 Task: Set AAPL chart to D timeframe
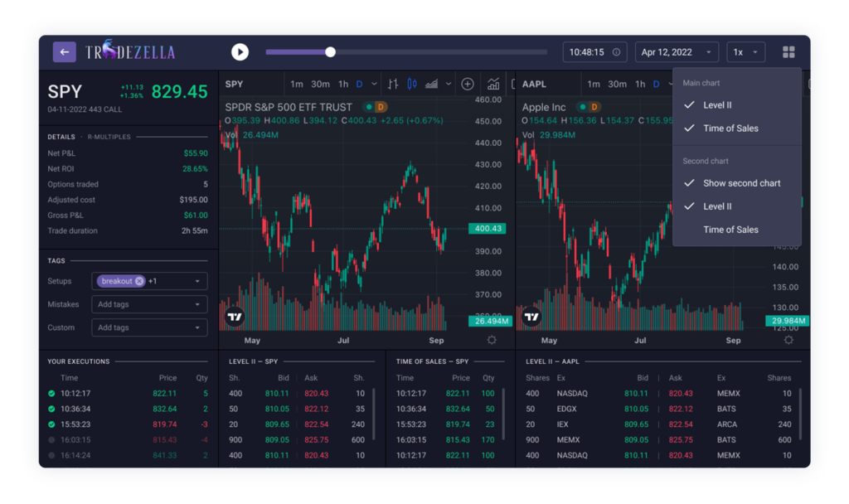[x=657, y=84]
